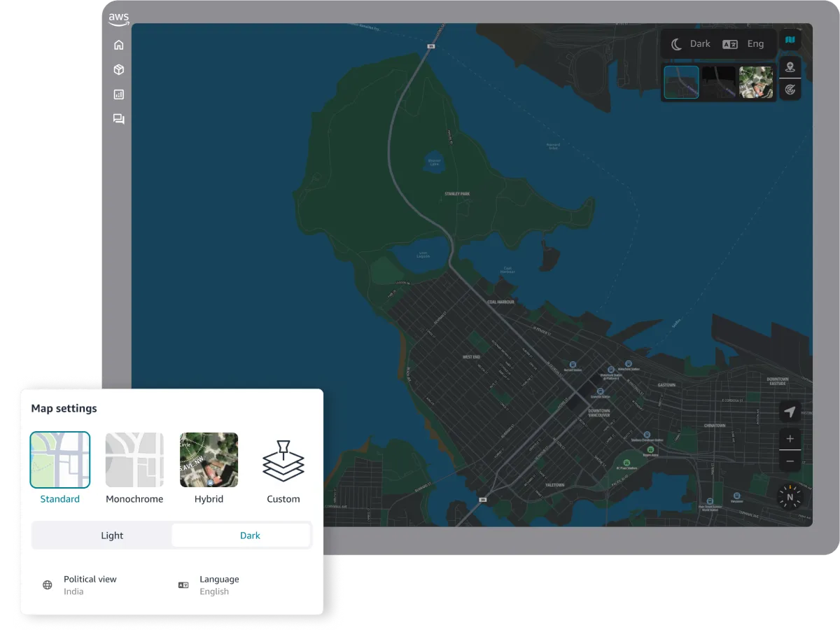Switch map to Light mode

[x=111, y=535]
